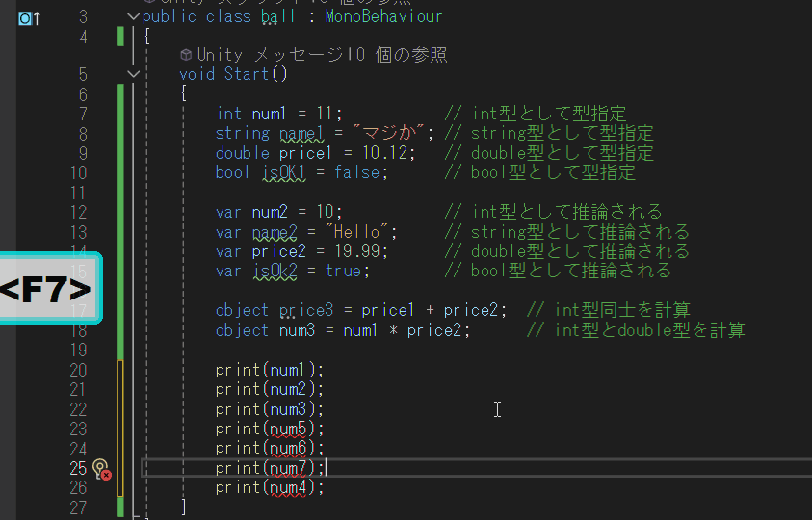
Task: Click the public keyword on line 3
Action: tap(170, 16)
